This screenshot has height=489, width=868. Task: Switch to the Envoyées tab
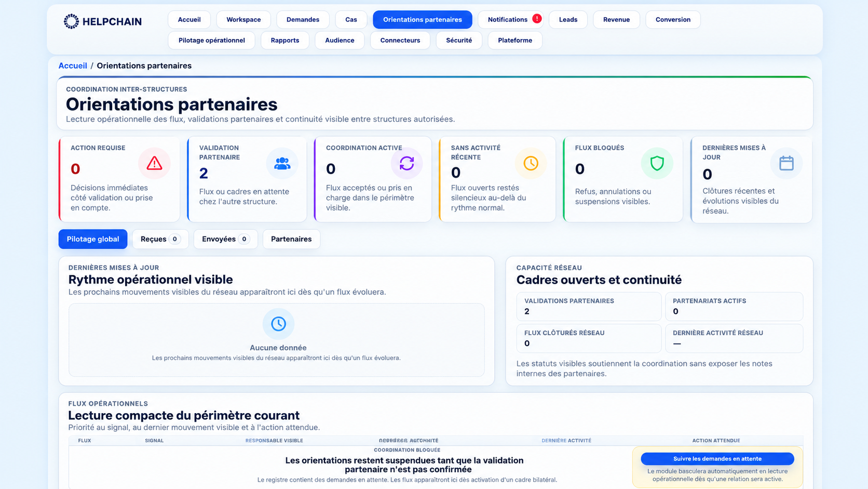tap(225, 239)
